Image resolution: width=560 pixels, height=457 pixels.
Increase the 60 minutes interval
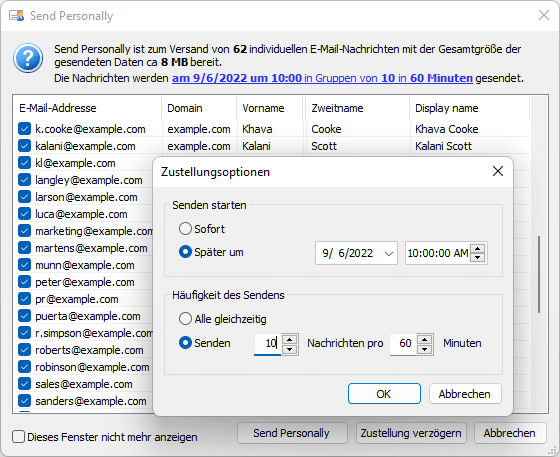[x=424, y=339]
